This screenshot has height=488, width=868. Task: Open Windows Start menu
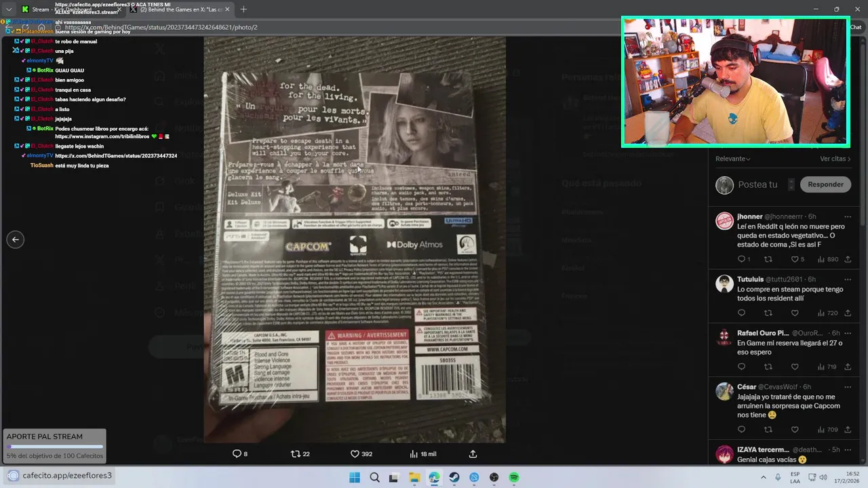pyautogui.click(x=355, y=478)
